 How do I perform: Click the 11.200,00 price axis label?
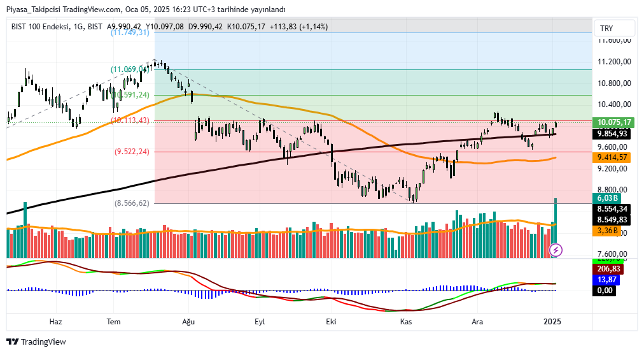point(614,62)
